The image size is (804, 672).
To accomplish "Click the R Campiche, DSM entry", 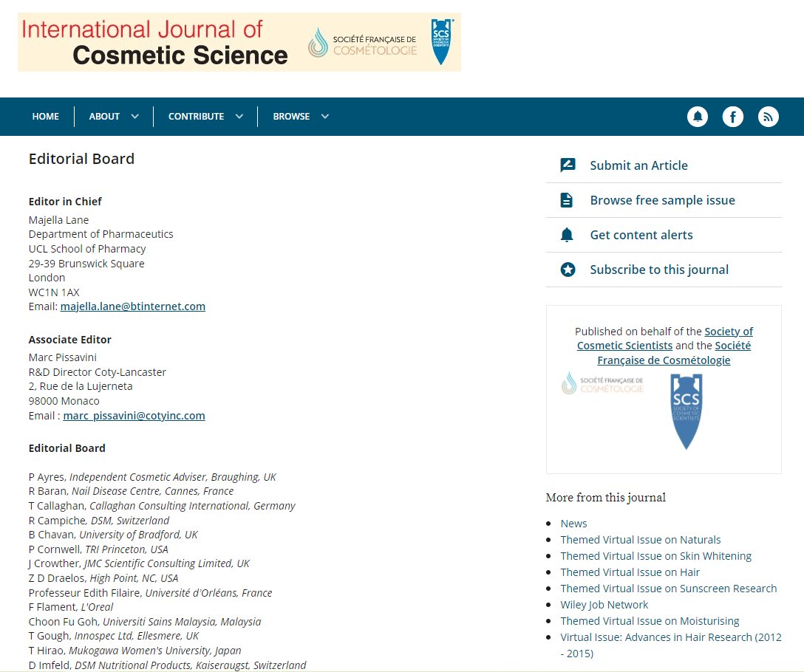I will [99, 521].
